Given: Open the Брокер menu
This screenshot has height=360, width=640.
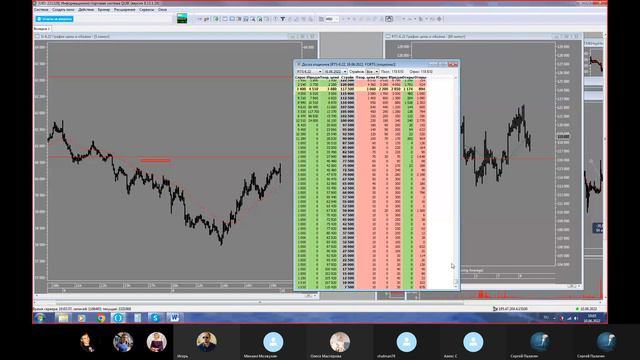Looking at the screenshot, I should [104, 9].
